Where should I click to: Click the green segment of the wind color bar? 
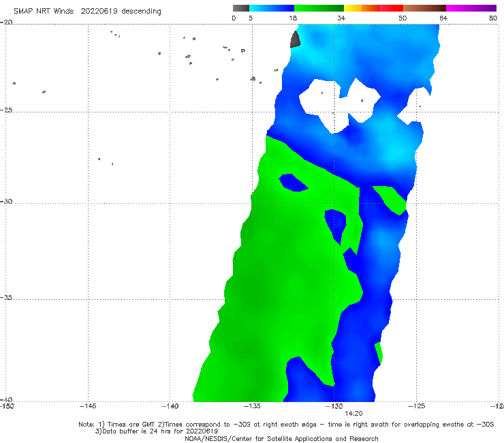(x=319, y=8)
